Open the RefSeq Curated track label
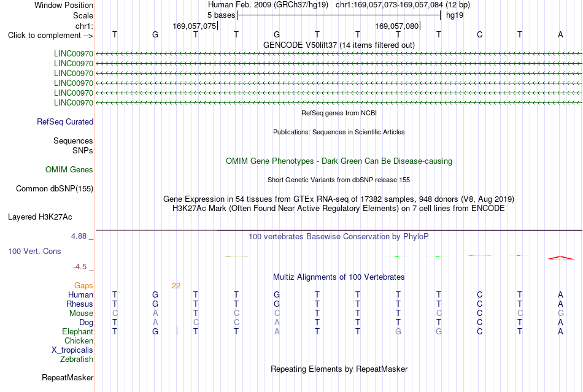Image resolution: width=583 pixels, height=392 pixels. pyautogui.click(x=64, y=122)
